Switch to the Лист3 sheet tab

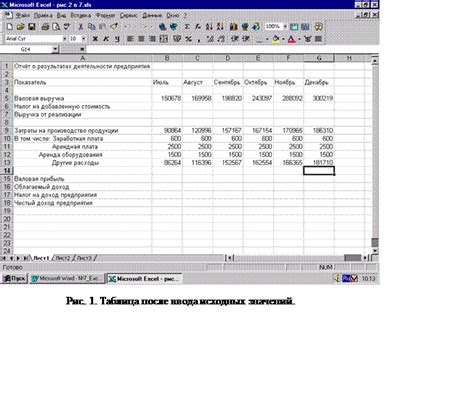(x=84, y=258)
